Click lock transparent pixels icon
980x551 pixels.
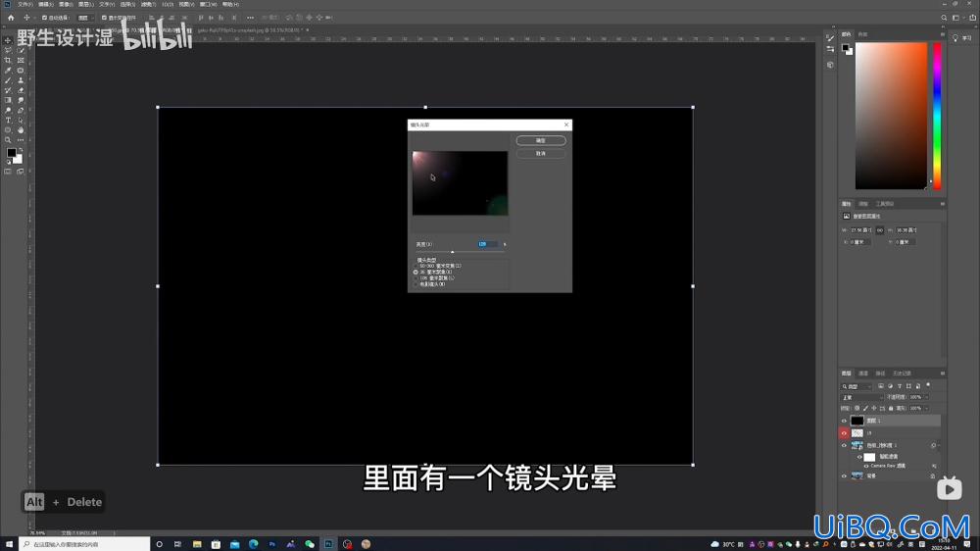[857, 408]
